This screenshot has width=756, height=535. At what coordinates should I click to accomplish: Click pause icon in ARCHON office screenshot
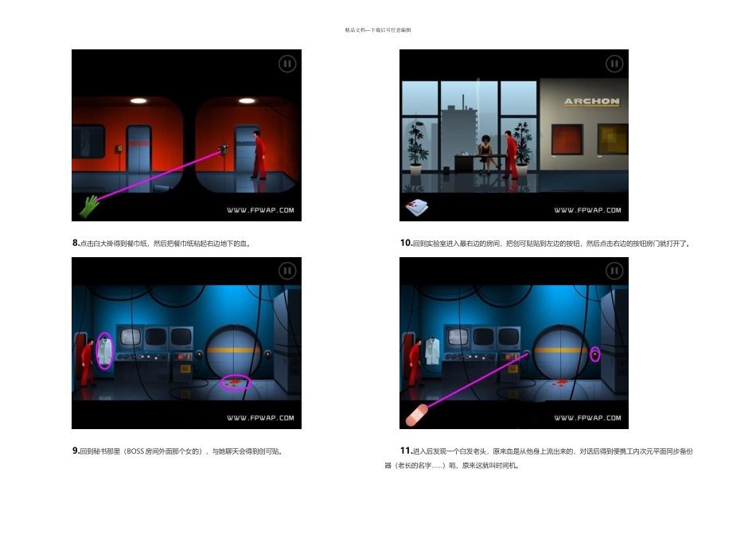tap(614, 64)
